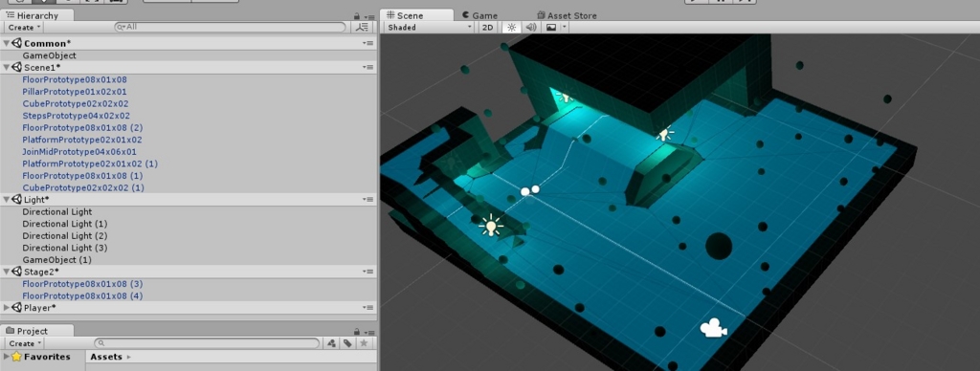This screenshot has height=371, width=980.
Task: Select Directional Light (2)
Action: (65, 235)
